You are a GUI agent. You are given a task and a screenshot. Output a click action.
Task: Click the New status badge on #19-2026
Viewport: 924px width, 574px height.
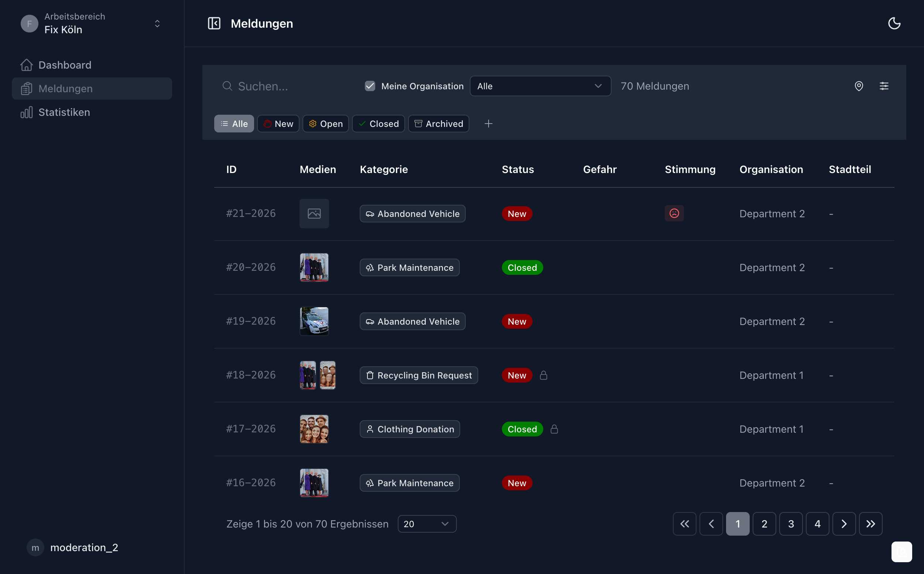(516, 321)
